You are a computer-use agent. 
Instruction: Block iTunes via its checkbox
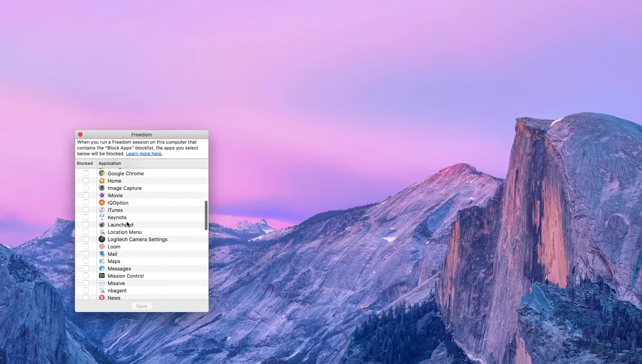86,210
